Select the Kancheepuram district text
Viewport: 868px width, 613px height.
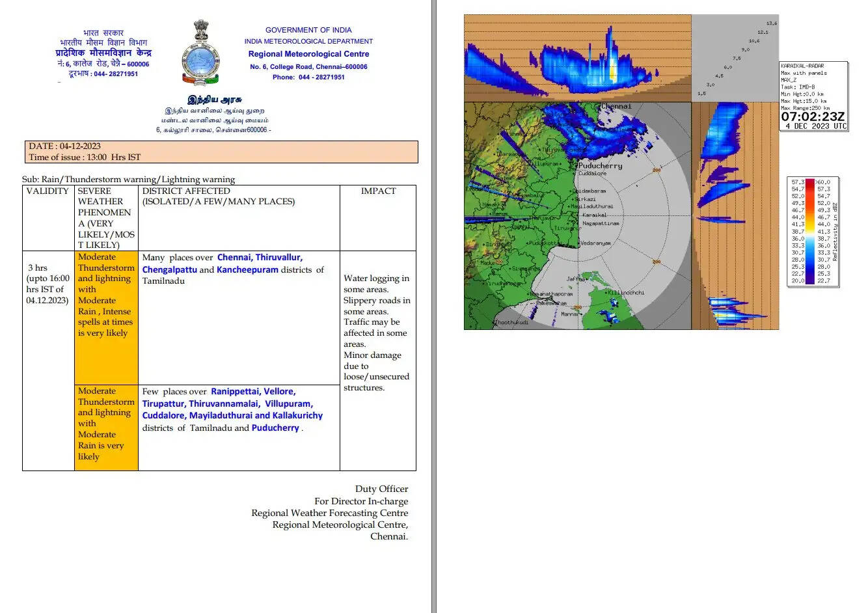[247, 270]
